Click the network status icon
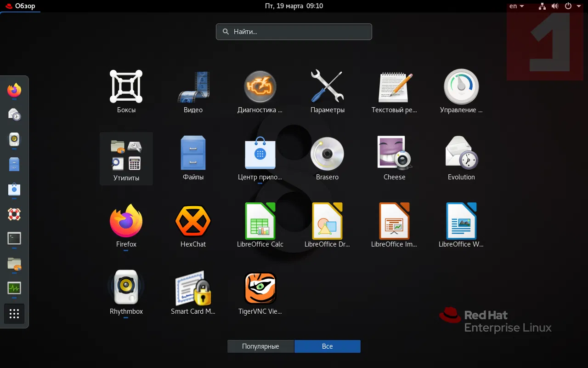Image resolution: width=588 pixels, height=368 pixels. point(543,6)
